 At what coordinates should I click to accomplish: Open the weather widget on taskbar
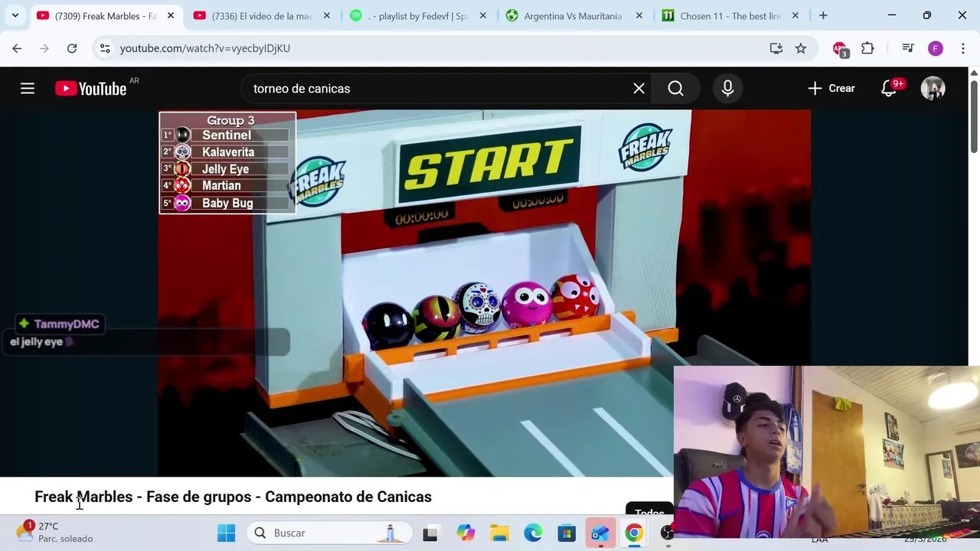(55, 533)
